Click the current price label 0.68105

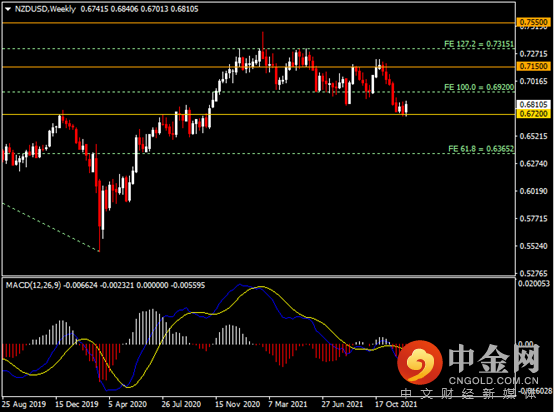coord(534,105)
